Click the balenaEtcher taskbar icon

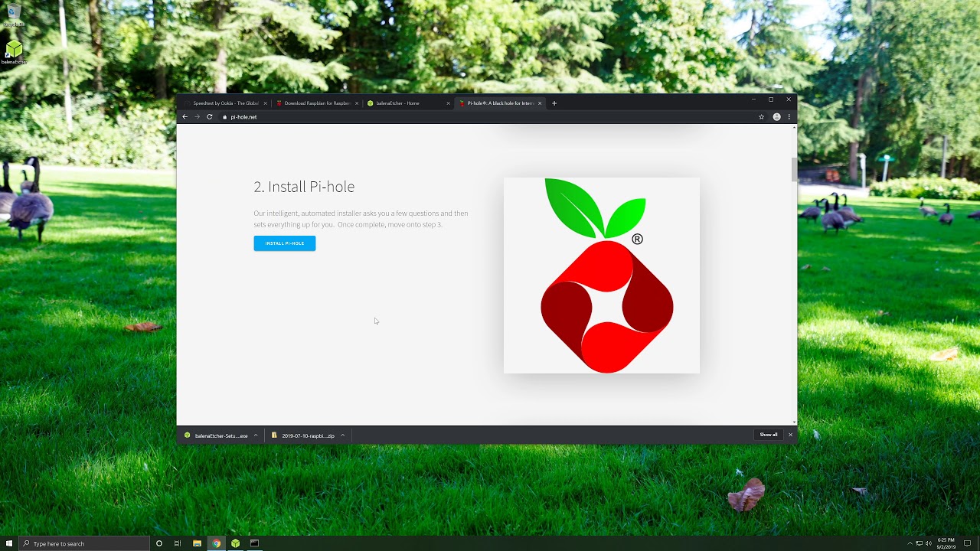tap(236, 543)
